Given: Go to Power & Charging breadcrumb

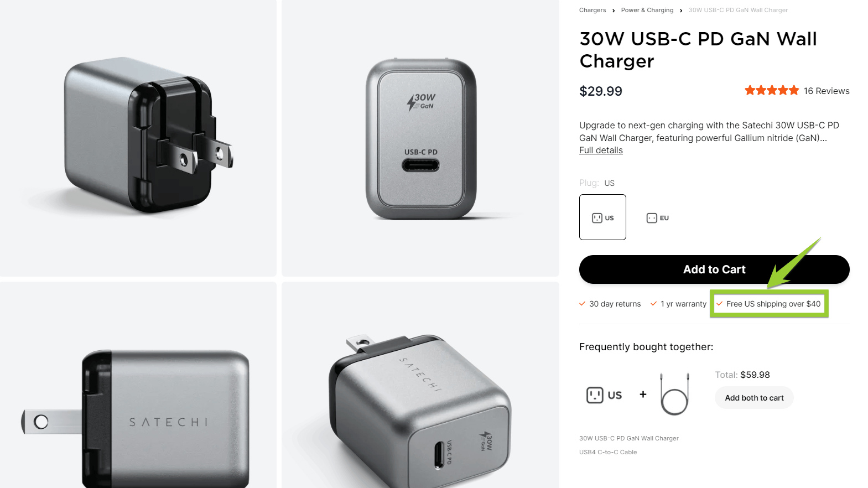Looking at the screenshot, I should coord(647,10).
